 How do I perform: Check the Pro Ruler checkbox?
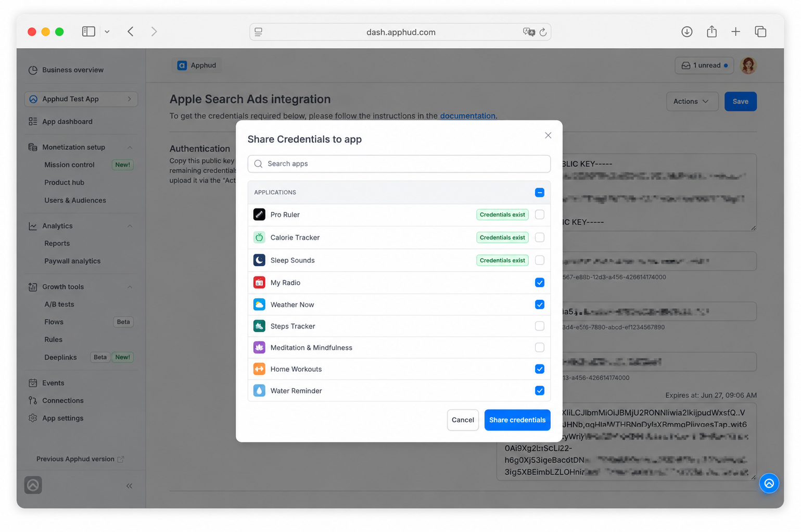tap(540, 214)
